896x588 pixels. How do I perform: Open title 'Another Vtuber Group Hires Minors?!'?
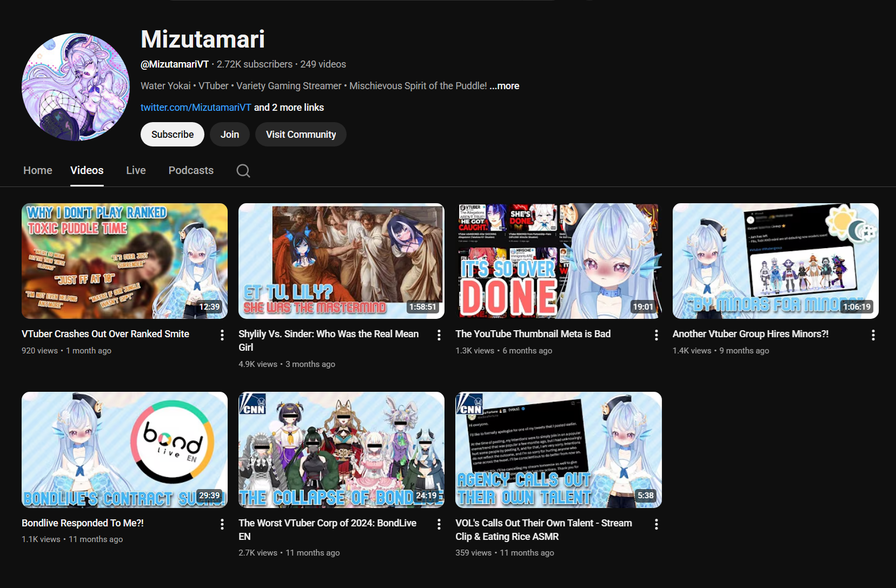(x=751, y=334)
